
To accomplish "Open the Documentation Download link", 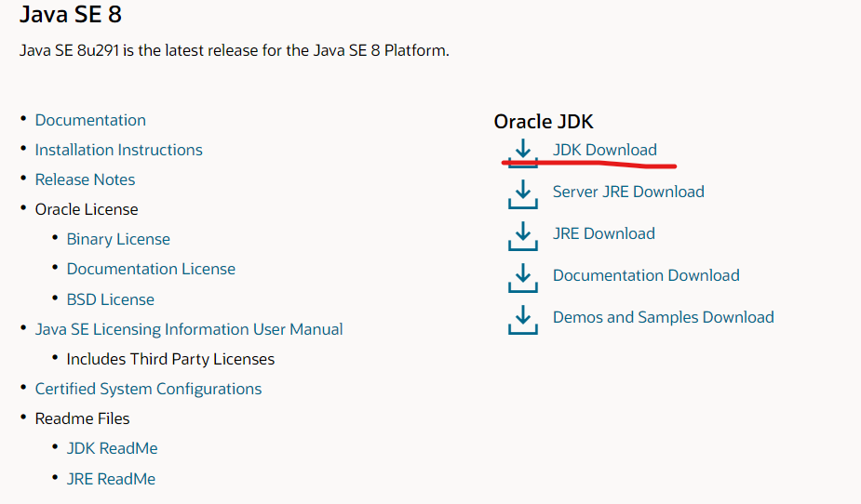I will pos(646,274).
